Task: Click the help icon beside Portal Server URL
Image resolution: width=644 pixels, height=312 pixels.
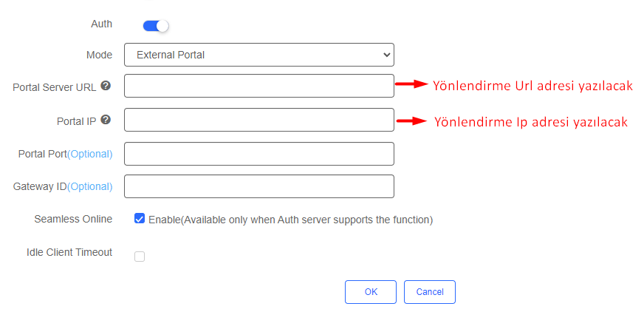Action: pyautogui.click(x=106, y=86)
